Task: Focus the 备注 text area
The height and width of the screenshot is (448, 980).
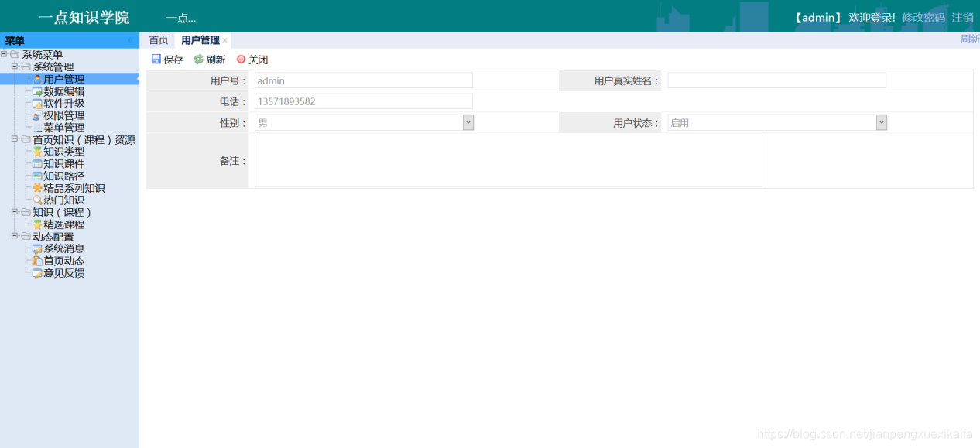Action: click(x=509, y=161)
